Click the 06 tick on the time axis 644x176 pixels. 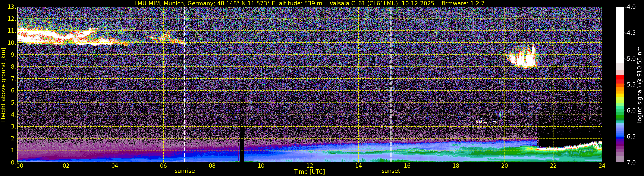163,166
